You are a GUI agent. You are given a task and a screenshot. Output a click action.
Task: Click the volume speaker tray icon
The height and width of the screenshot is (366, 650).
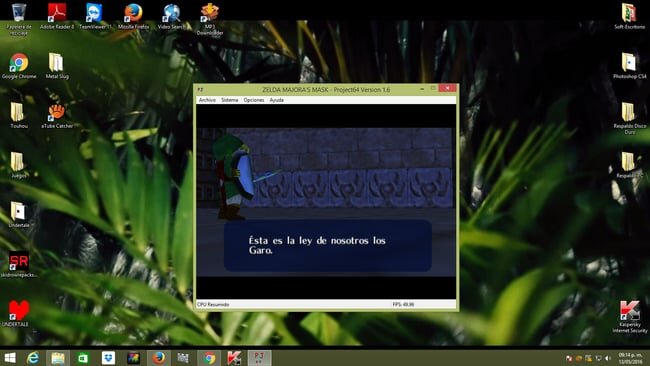[608, 358]
